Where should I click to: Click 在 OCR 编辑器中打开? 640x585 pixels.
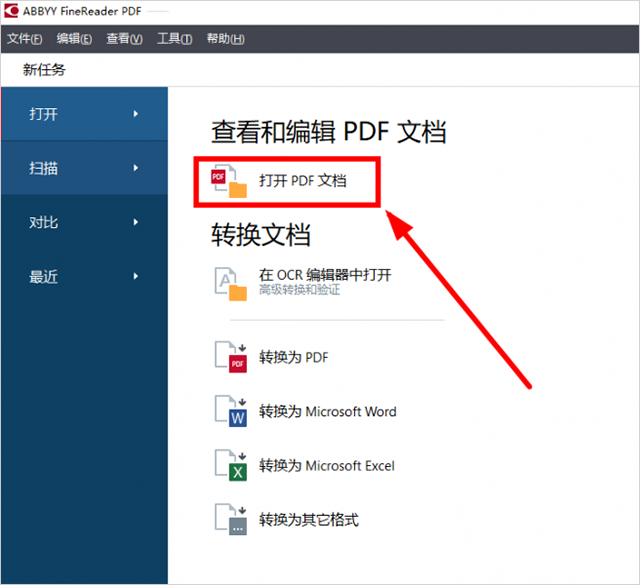click(325, 275)
